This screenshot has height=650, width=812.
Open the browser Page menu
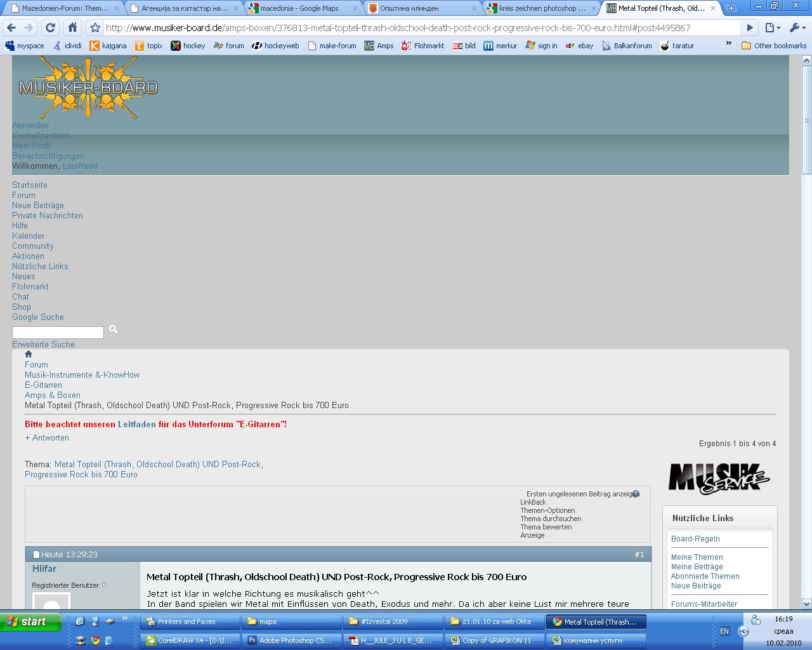point(772,28)
